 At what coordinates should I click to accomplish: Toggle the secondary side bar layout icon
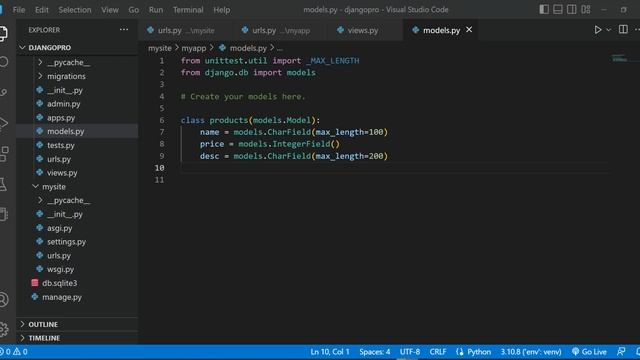pyautogui.click(x=571, y=9)
